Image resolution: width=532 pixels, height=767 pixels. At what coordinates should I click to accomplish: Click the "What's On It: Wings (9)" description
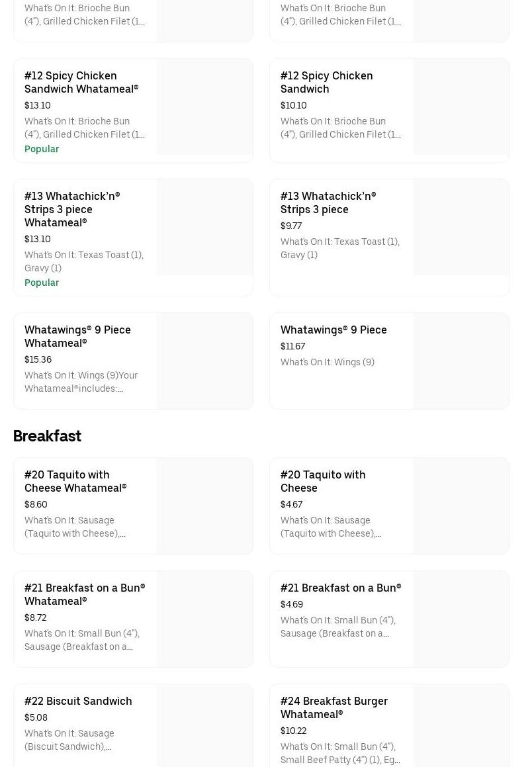pyautogui.click(x=328, y=362)
